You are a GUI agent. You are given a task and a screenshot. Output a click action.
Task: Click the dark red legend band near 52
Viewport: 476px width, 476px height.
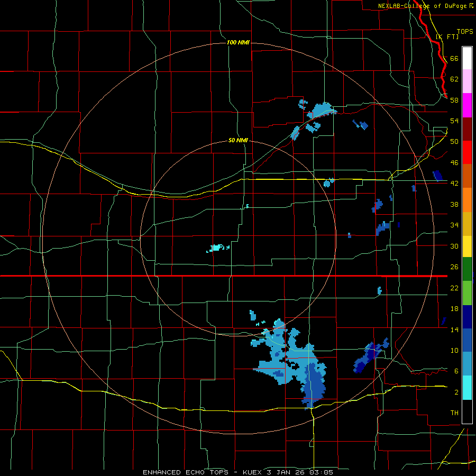click(467, 129)
